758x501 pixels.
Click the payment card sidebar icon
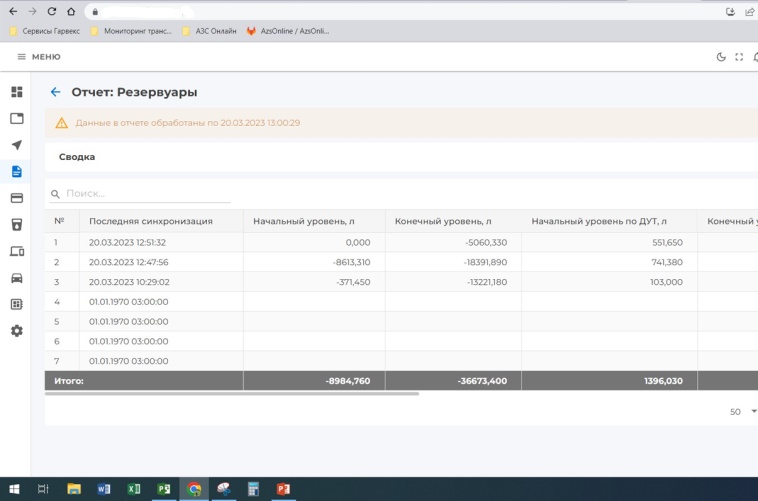[16, 198]
